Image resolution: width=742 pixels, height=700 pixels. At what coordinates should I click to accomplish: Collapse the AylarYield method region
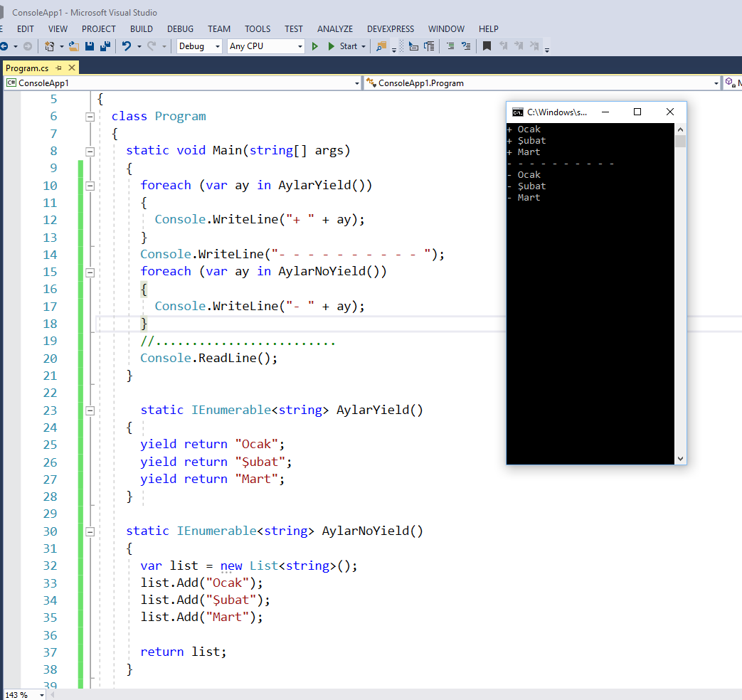point(90,410)
